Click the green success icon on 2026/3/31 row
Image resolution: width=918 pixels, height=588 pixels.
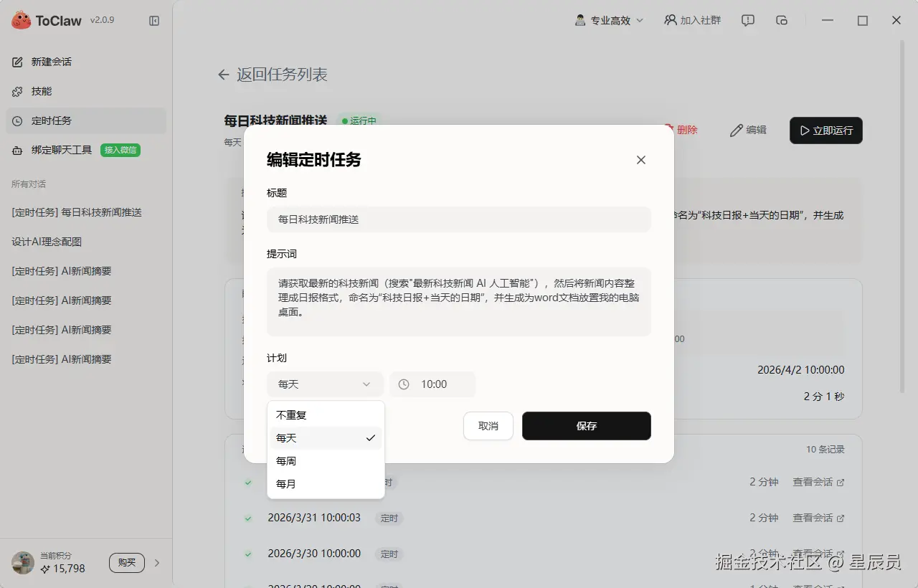(x=248, y=518)
